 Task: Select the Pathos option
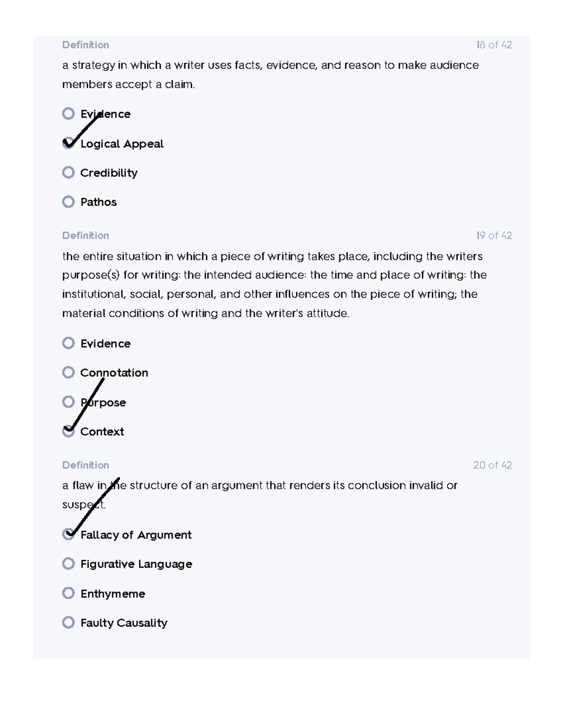(68, 202)
